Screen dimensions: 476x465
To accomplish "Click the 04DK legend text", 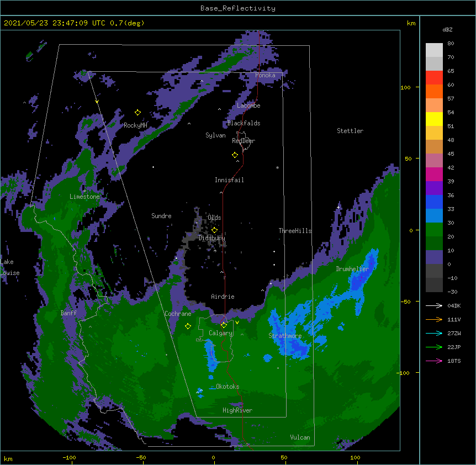I will pyautogui.click(x=454, y=305).
